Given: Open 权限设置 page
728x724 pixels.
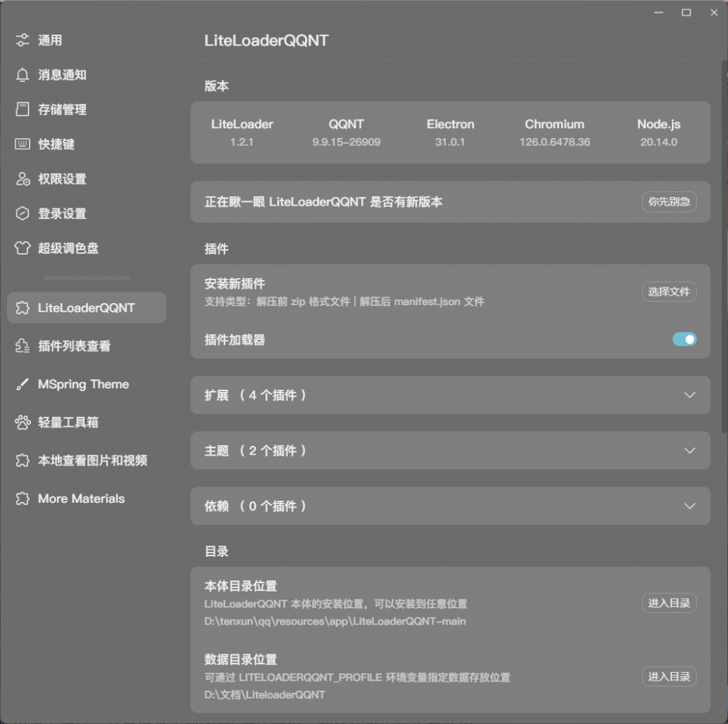Looking at the screenshot, I should (86, 179).
